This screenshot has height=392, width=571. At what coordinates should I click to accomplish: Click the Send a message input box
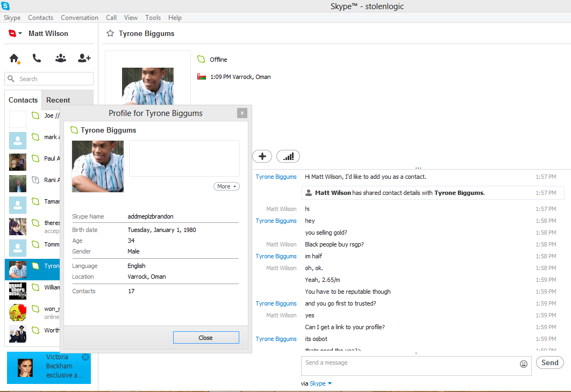(x=416, y=366)
